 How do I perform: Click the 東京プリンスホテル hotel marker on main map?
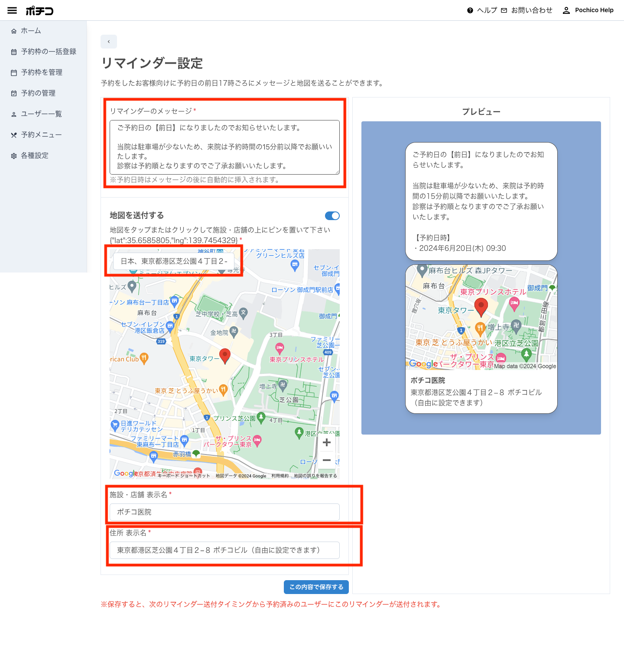click(280, 347)
